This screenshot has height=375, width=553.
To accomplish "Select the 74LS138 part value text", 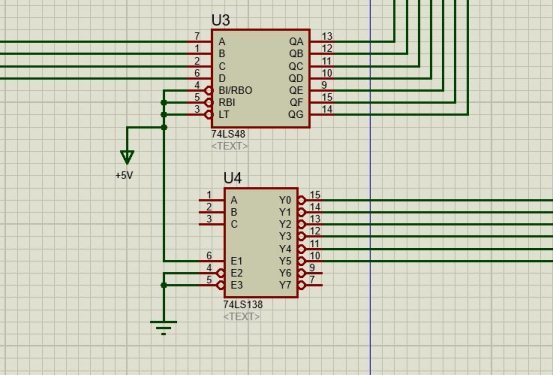I will [243, 304].
